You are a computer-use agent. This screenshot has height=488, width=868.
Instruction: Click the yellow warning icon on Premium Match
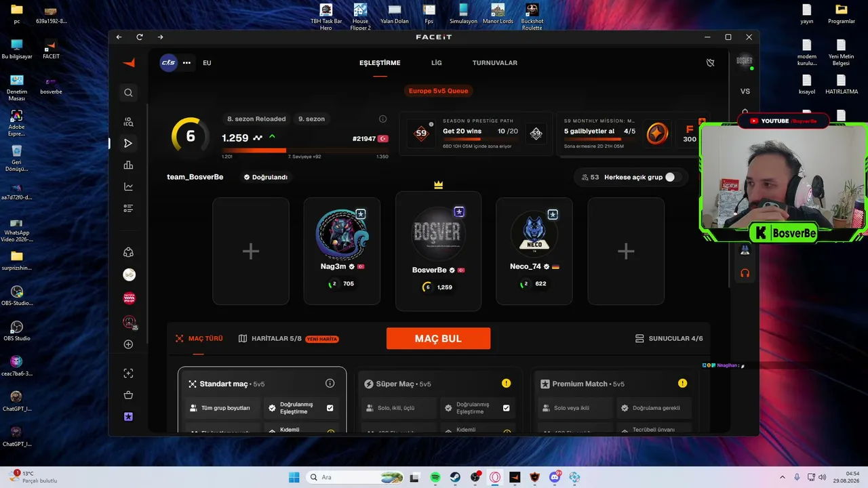682,384
